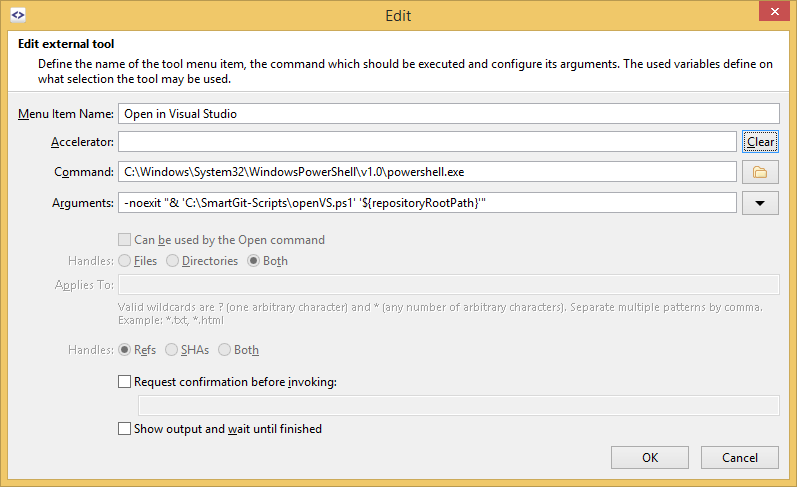Choose Both under file handles
The width and height of the screenshot is (797, 487).
(254, 261)
